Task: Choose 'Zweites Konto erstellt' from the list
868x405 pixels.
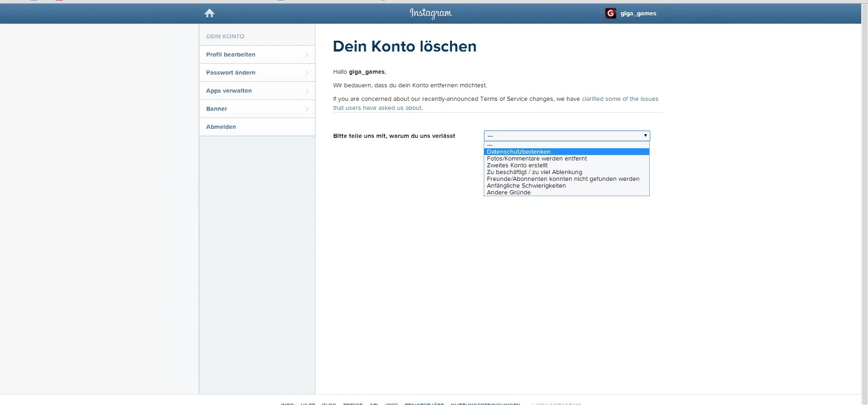Action: click(x=566, y=165)
